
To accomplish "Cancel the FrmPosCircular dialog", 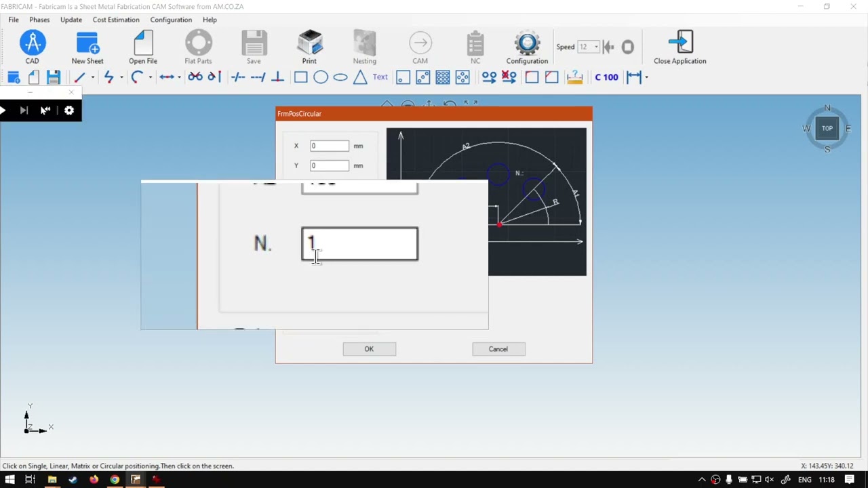I will click(x=498, y=349).
